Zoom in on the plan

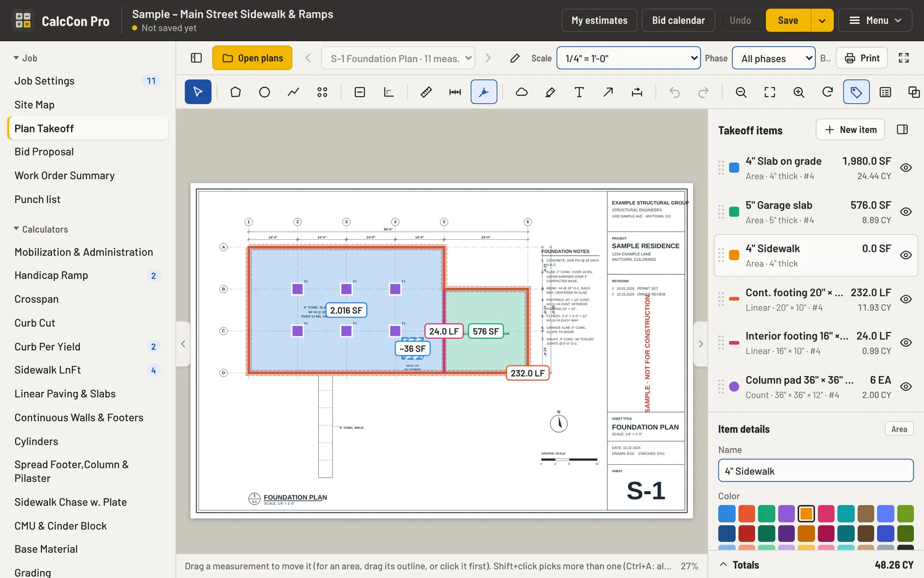pos(799,92)
